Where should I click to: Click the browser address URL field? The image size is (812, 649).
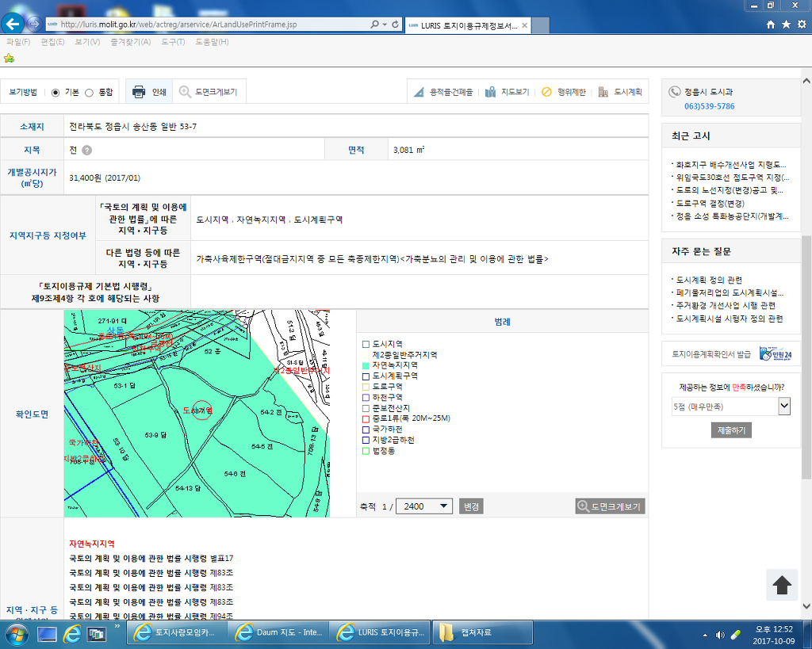(x=207, y=25)
